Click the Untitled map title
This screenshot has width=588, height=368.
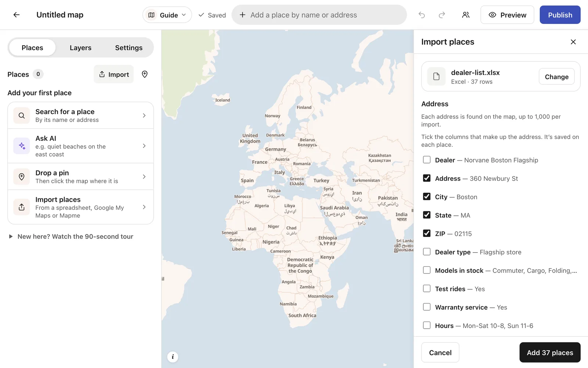tap(60, 15)
